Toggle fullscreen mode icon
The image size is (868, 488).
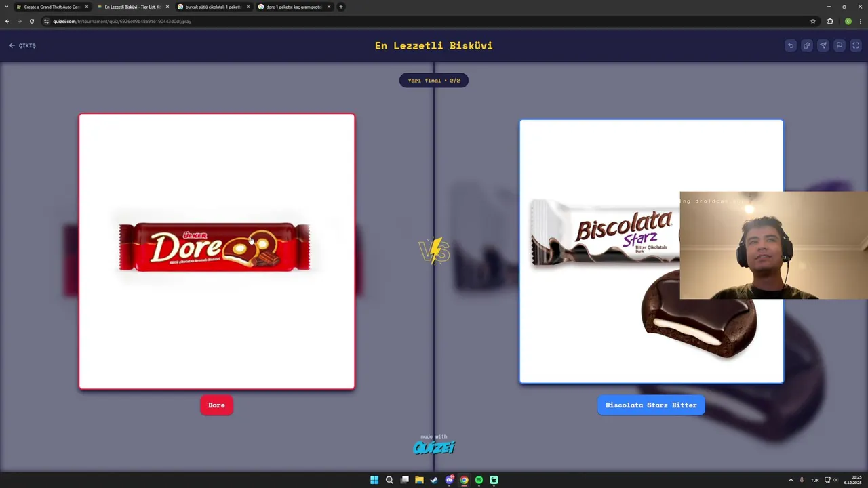pyautogui.click(x=856, y=45)
